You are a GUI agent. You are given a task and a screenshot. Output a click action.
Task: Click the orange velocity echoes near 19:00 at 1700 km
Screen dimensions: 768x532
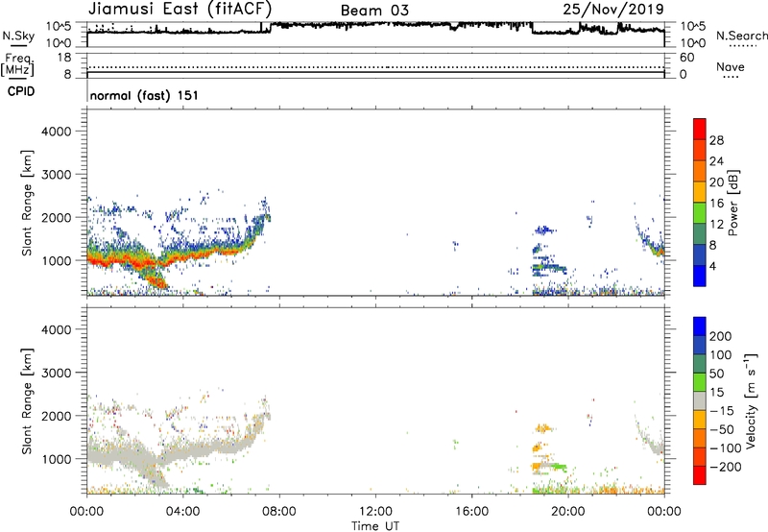(x=543, y=428)
